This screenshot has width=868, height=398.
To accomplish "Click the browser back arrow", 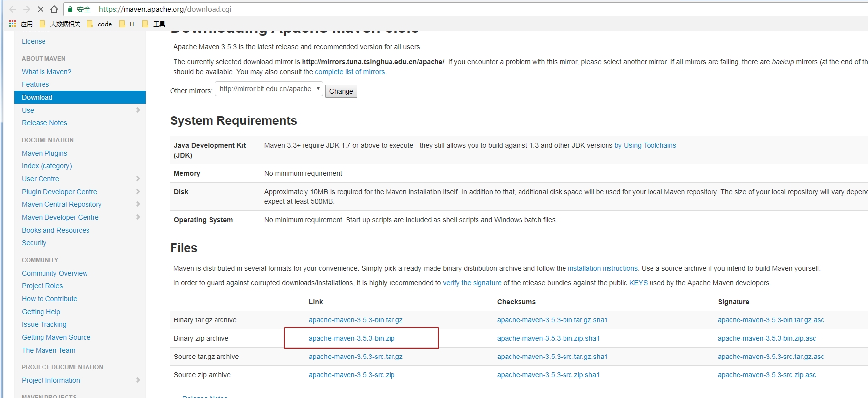I will (x=13, y=9).
